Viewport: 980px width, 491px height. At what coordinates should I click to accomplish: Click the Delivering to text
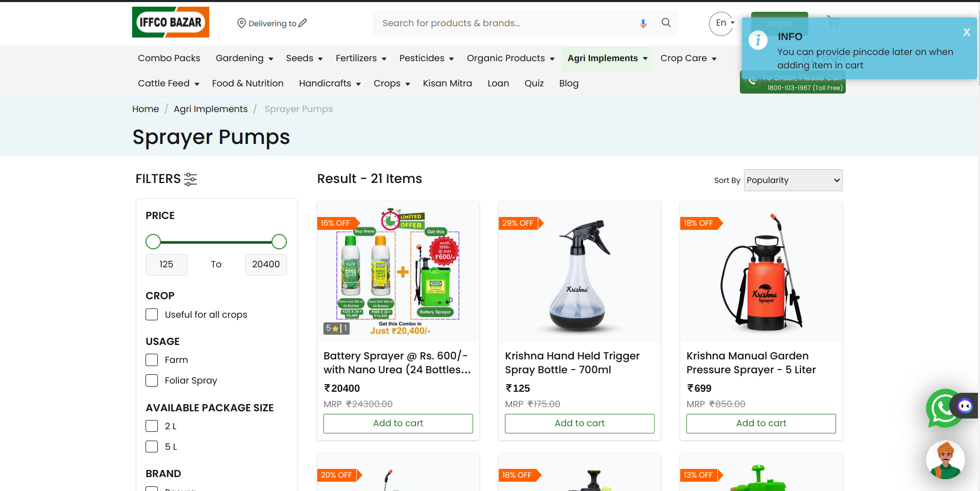coord(273,23)
